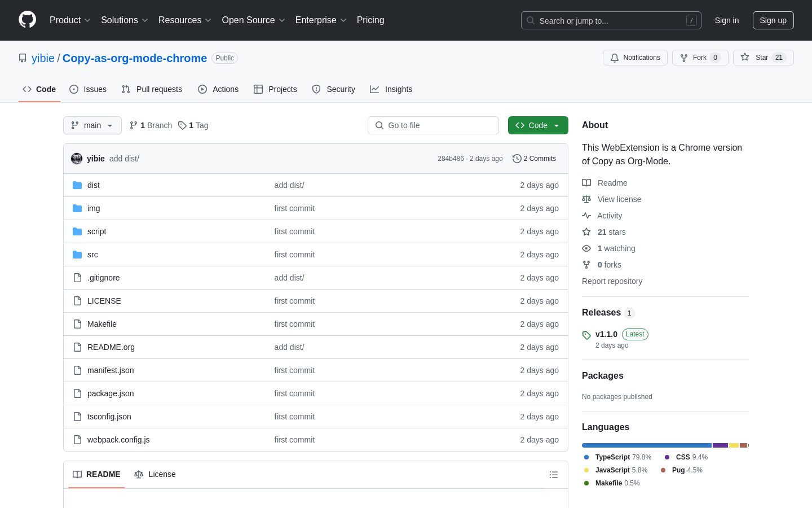Expand the Enterprise menu
812x508 pixels.
point(321,20)
